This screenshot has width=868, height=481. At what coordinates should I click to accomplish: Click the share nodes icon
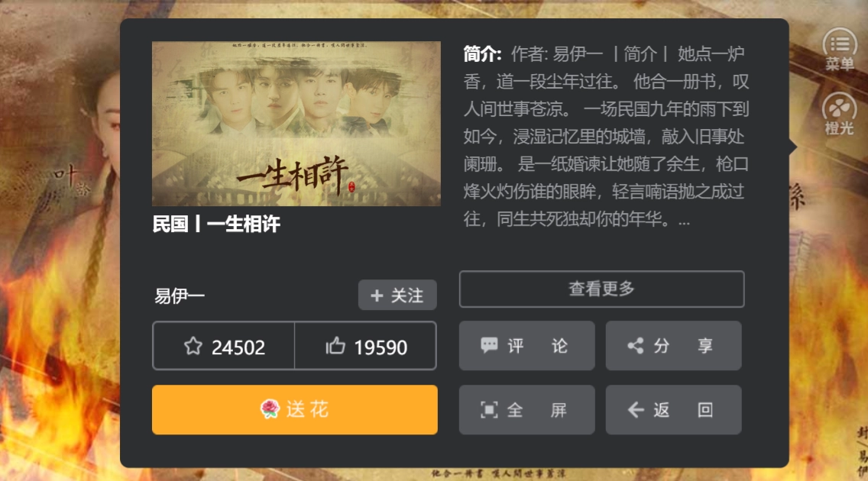tap(635, 346)
